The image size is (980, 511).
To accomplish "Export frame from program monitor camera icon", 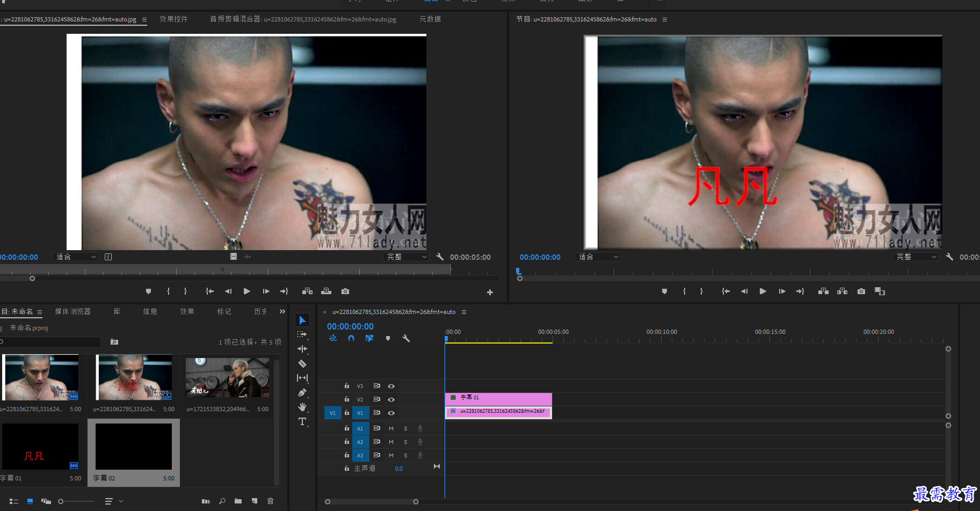I will [x=861, y=291].
